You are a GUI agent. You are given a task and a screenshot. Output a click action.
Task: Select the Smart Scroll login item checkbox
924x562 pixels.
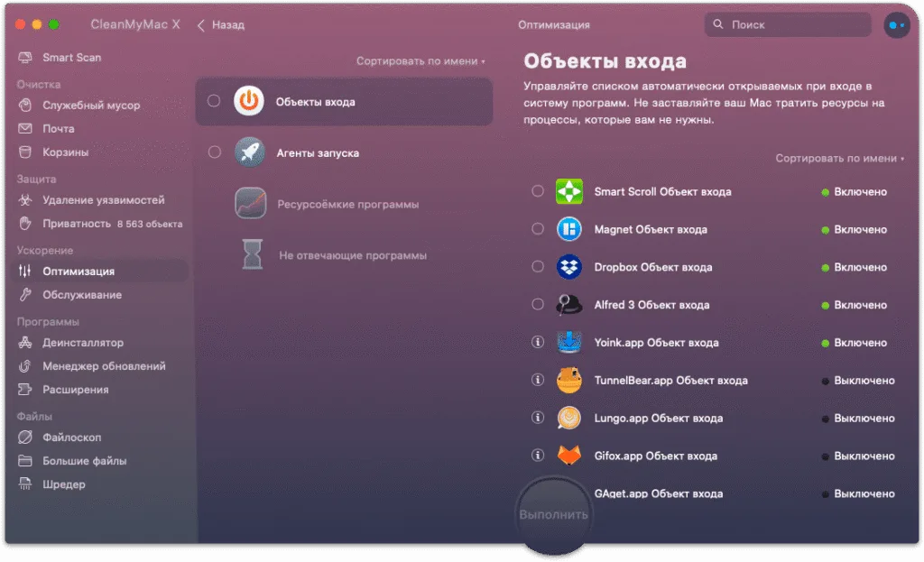point(538,191)
